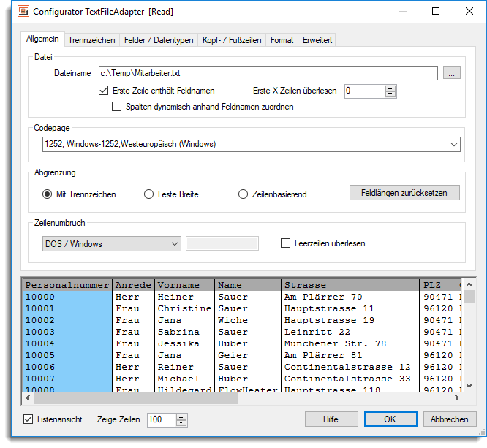
Task: Uncheck Erste Zeile enthält Feldnamen
Action: click(103, 91)
